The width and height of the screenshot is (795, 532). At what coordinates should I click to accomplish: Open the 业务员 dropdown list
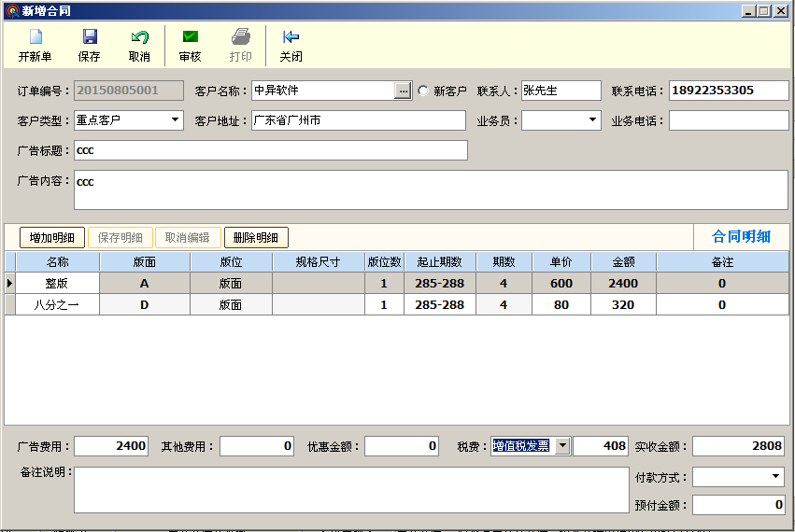tap(593, 120)
